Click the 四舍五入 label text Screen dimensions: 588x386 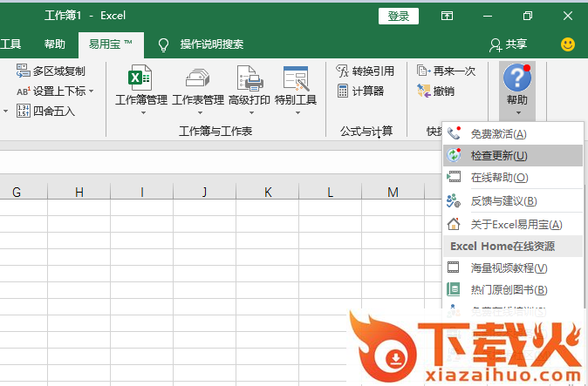point(54,112)
